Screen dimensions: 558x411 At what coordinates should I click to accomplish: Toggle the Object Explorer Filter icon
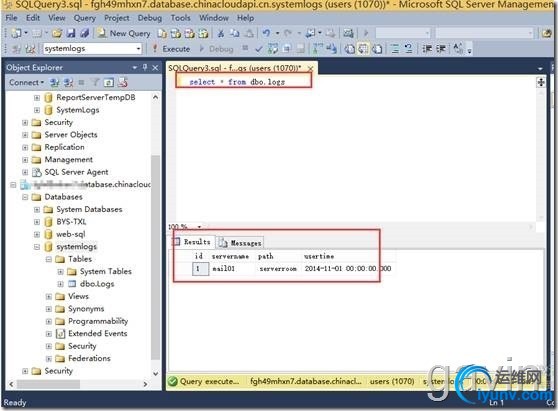point(95,83)
